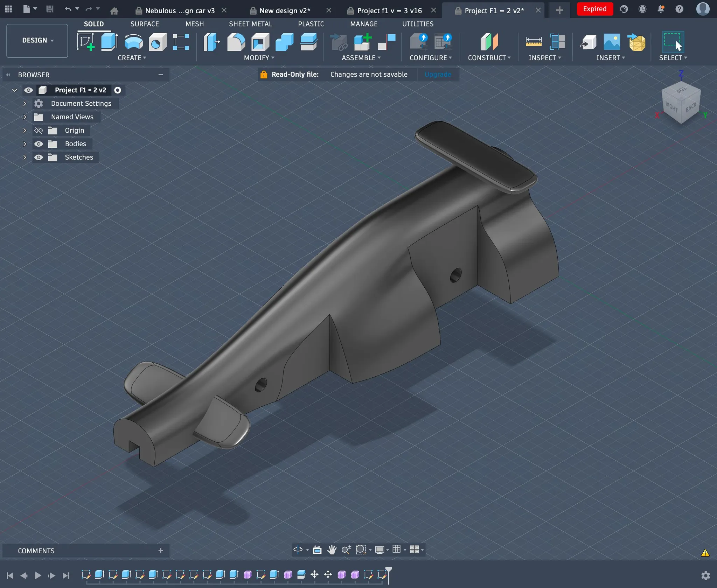Expand the Named Views node
Screen dimensions: 717x588
point(25,117)
